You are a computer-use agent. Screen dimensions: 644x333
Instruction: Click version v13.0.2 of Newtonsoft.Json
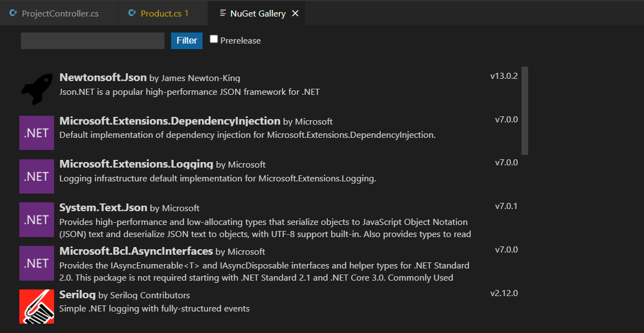tap(504, 76)
